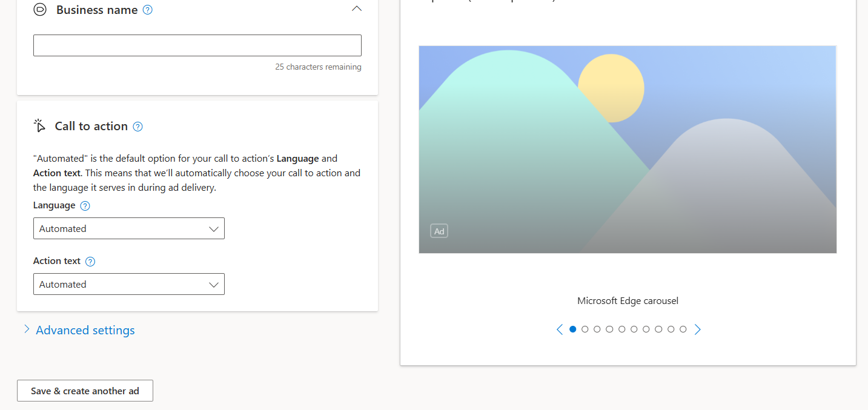Image resolution: width=868 pixels, height=410 pixels.
Task: Select the eighth carousel page dot
Action: [x=658, y=329]
